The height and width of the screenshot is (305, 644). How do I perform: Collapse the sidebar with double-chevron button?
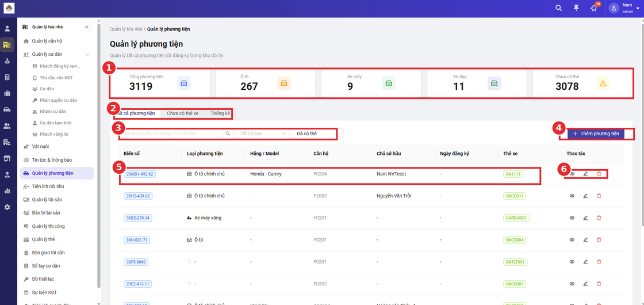point(87,27)
